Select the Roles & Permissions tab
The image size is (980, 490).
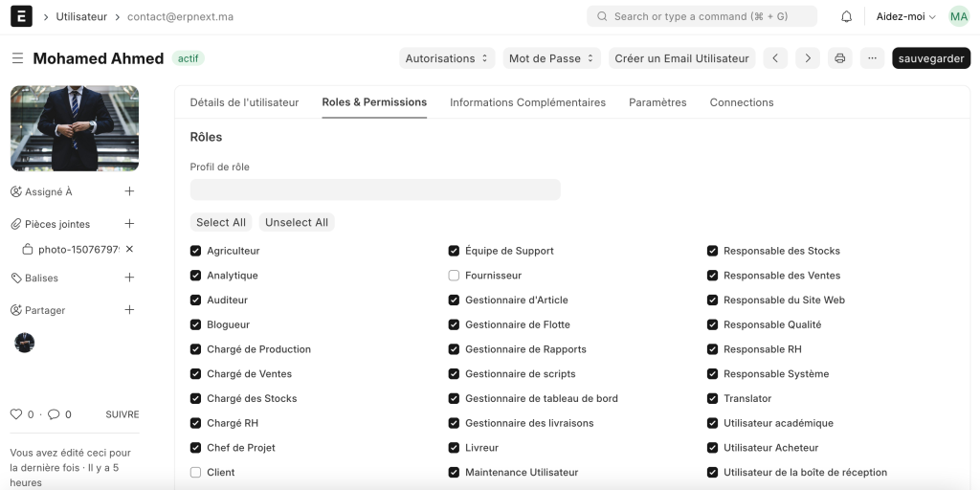(374, 102)
